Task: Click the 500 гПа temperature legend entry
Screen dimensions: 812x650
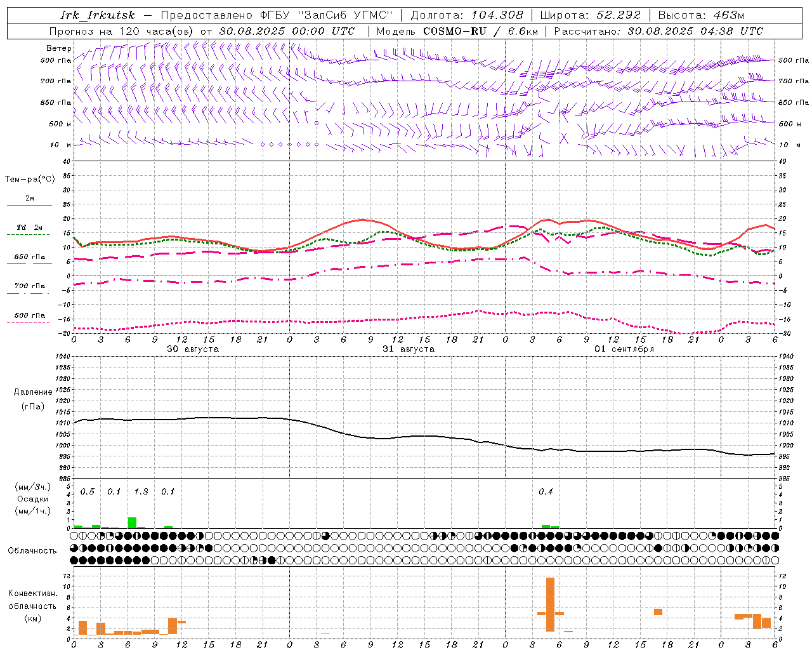Action: tap(29, 315)
